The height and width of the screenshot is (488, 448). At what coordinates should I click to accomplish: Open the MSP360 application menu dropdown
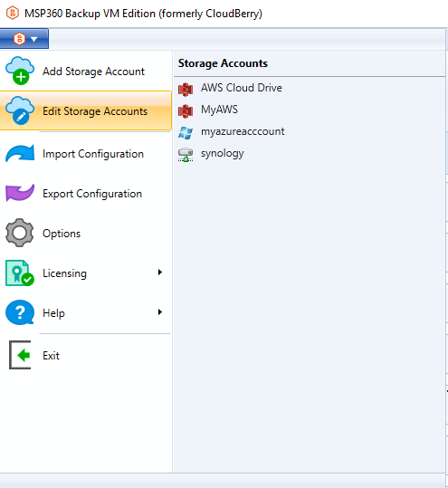point(24,39)
